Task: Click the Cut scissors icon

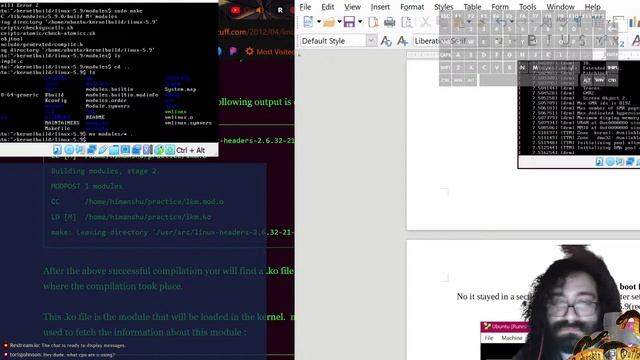Action: (x=425, y=22)
